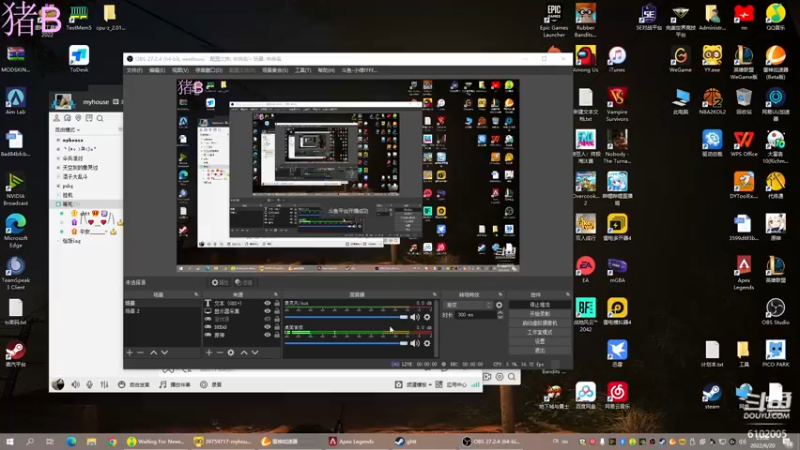
Task: Click the Start Virtual Camera button
Action: (539, 323)
